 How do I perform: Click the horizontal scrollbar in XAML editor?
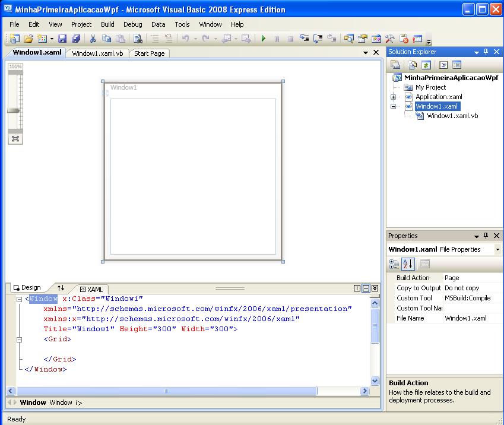pos(166,391)
